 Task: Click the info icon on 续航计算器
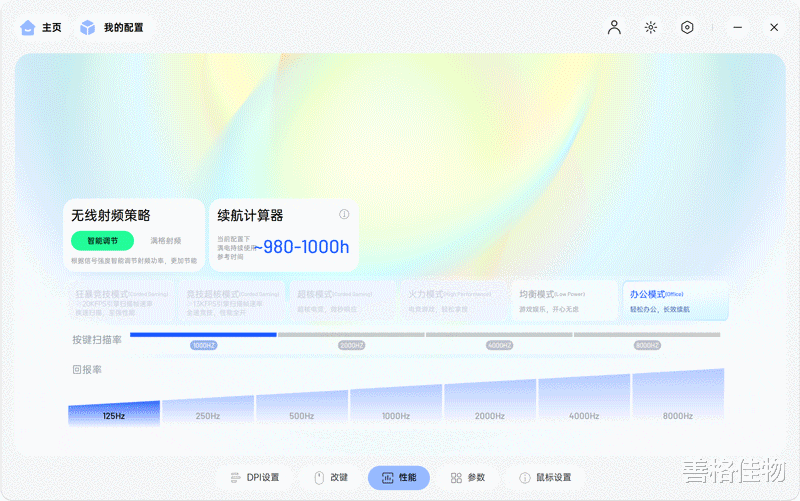[x=344, y=214]
